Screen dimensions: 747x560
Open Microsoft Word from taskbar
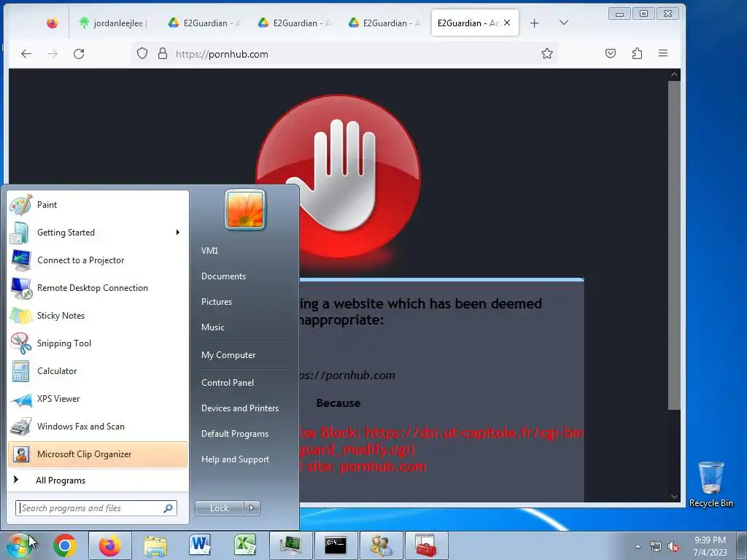pyautogui.click(x=200, y=545)
